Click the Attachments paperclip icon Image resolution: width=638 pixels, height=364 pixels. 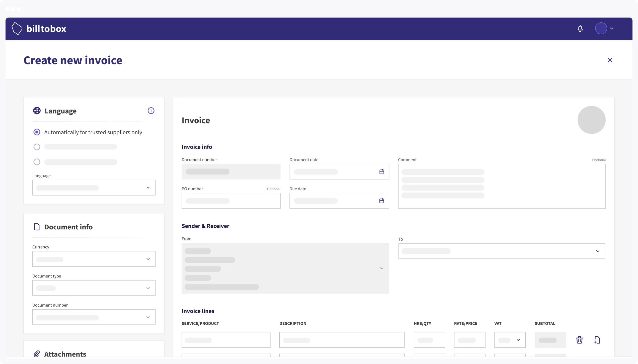tap(37, 354)
